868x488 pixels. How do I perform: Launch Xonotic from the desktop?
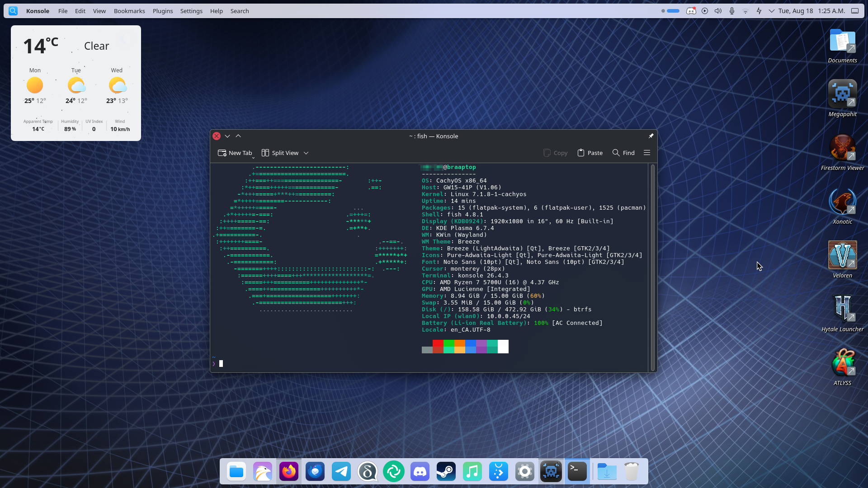click(x=842, y=206)
